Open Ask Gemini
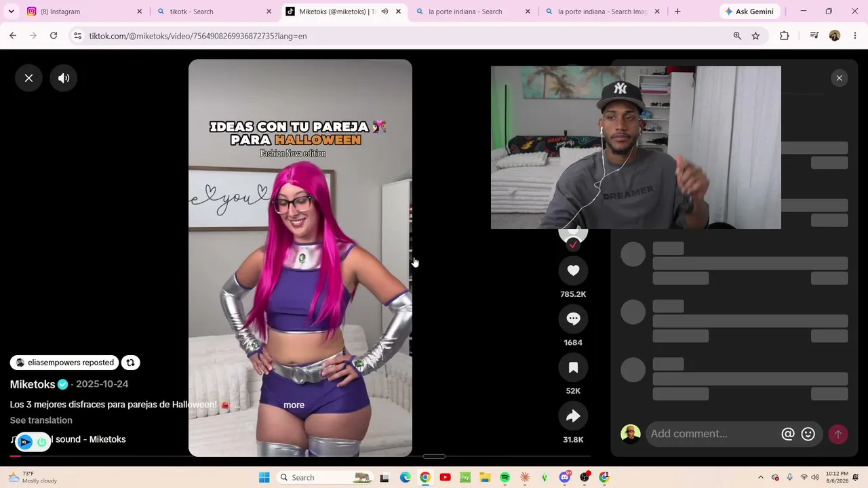868x488 pixels. (749, 12)
